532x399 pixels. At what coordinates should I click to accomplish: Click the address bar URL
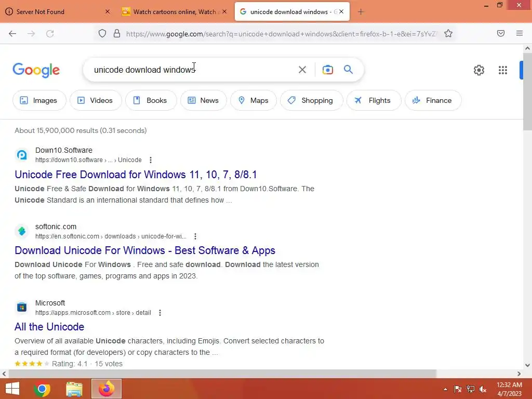281,34
